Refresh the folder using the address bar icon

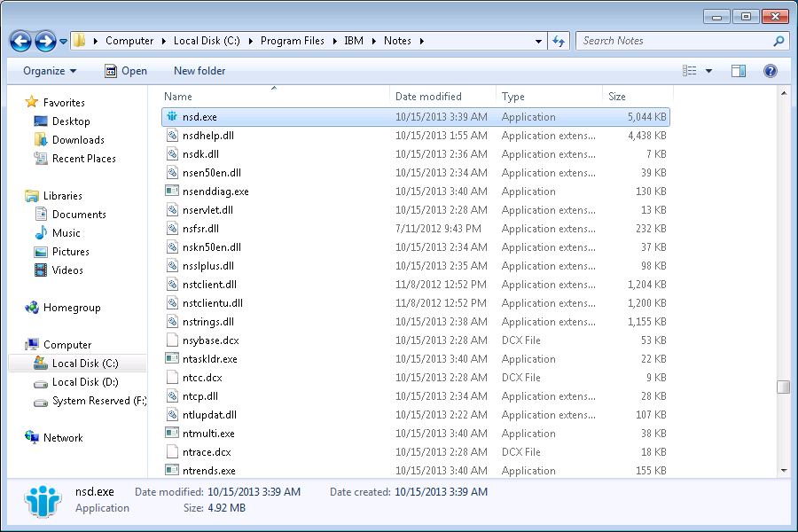(x=559, y=41)
